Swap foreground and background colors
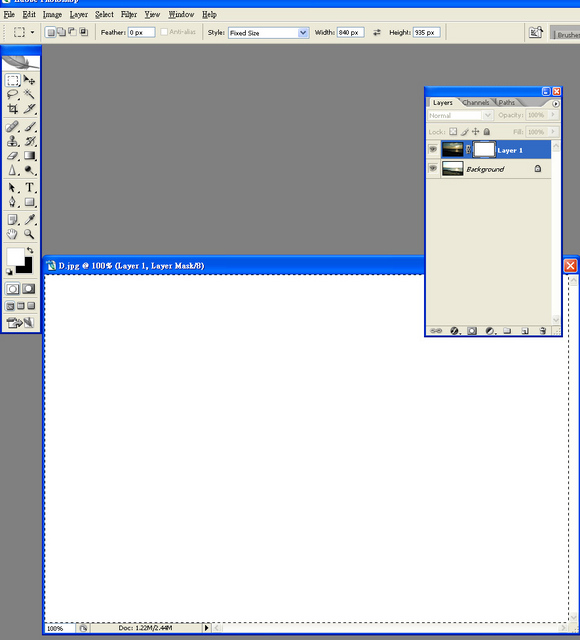The height and width of the screenshot is (640, 580). 30,250
